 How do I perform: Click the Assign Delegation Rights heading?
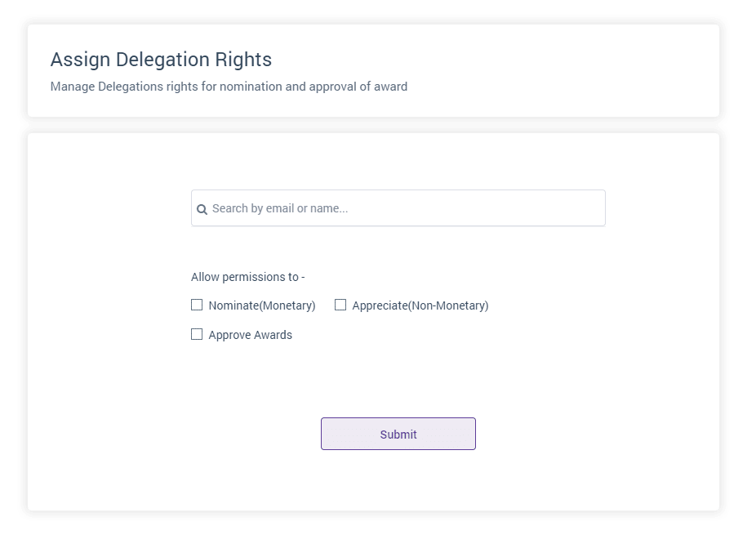pos(161,60)
